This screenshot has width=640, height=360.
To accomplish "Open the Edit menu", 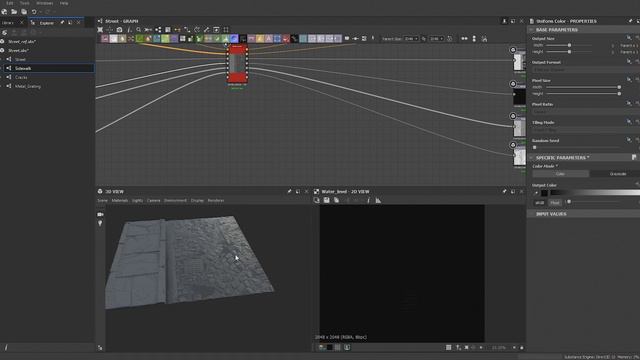I will coord(9,3).
